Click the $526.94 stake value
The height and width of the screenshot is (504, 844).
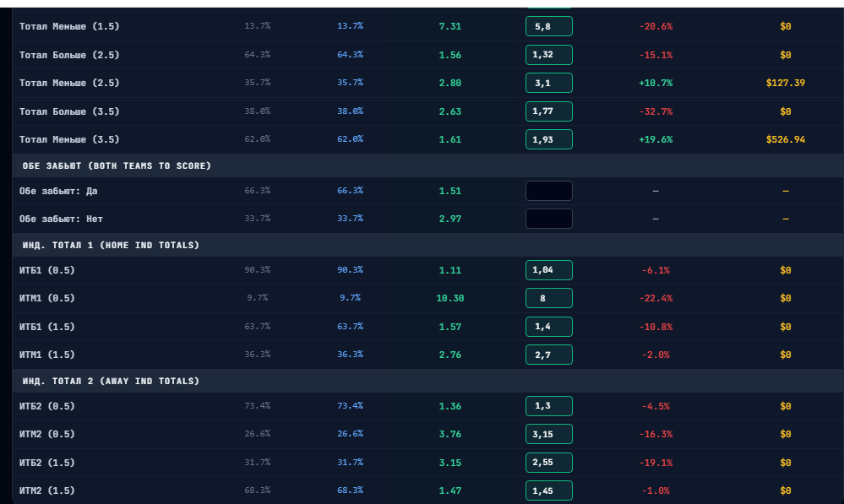click(x=786, y=139)
